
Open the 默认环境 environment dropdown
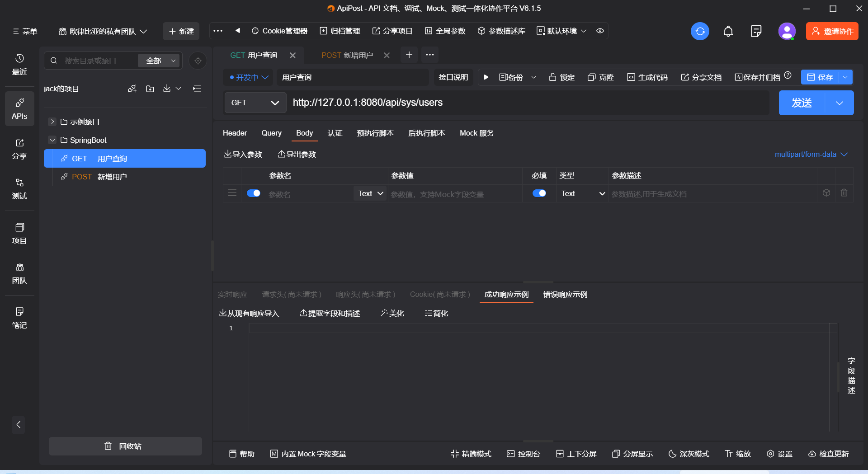pos(561,31)
